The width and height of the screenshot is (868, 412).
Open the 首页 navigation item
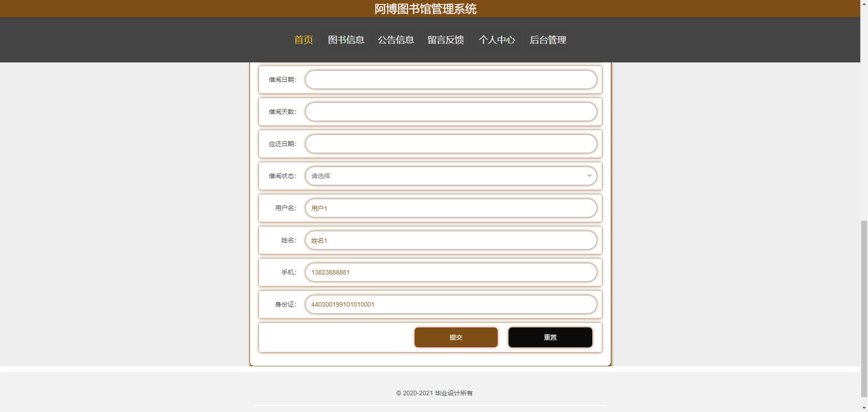coord(303,40)
